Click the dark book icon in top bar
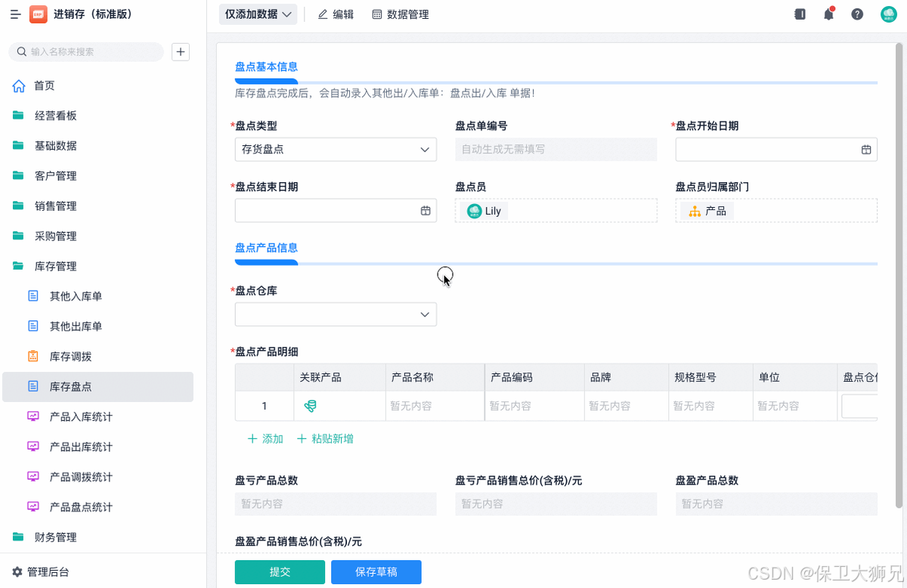This screenshot has width=907, height=588. click(800, 14)
